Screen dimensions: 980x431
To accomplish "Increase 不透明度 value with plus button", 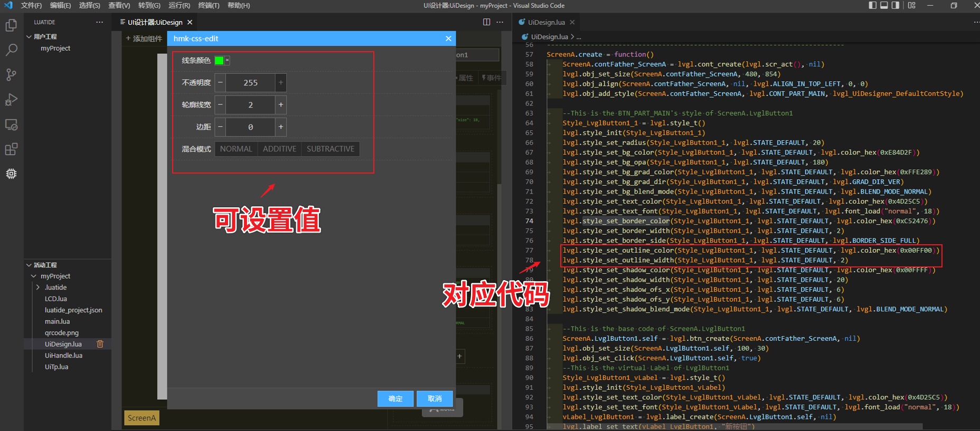I will [x=281, y=83].
